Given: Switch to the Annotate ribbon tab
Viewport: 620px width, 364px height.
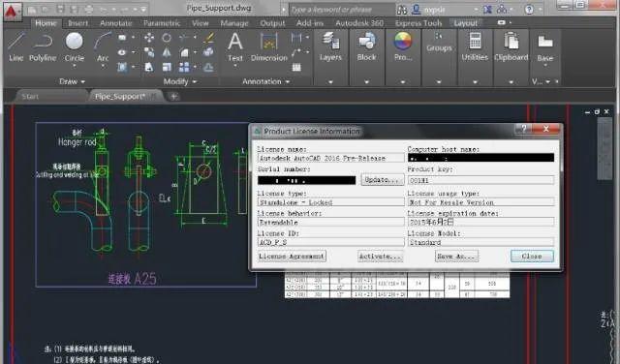Looking at the screenshot, I should (x=116, y=23).
